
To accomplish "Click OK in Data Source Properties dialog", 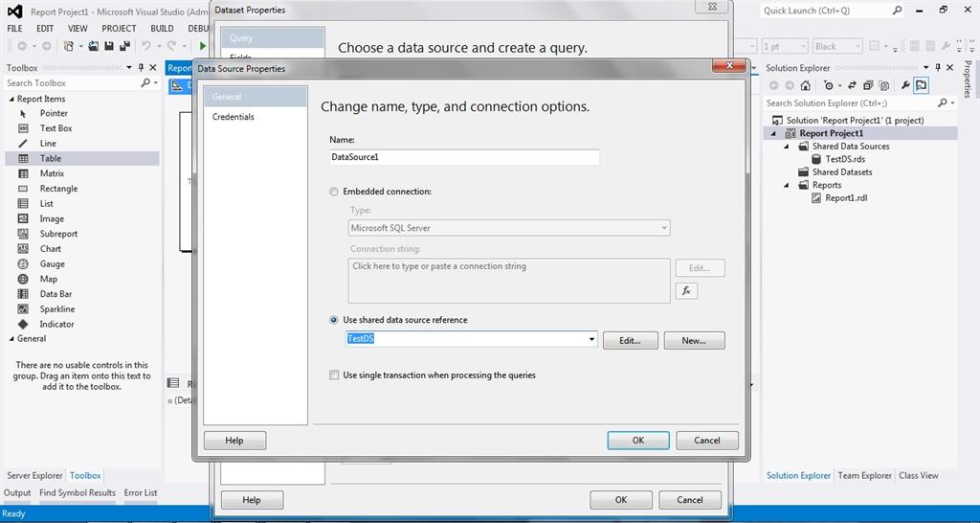I will [x=638, y=441].
